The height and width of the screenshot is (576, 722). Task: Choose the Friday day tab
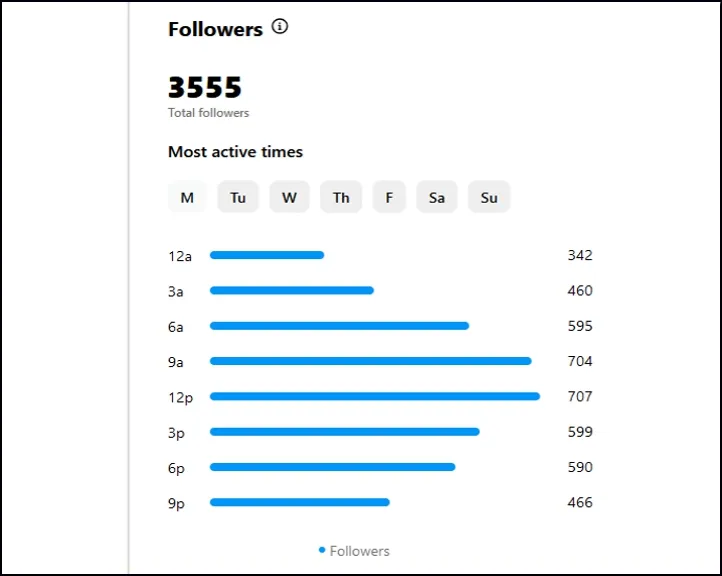(x=389, y=197)
